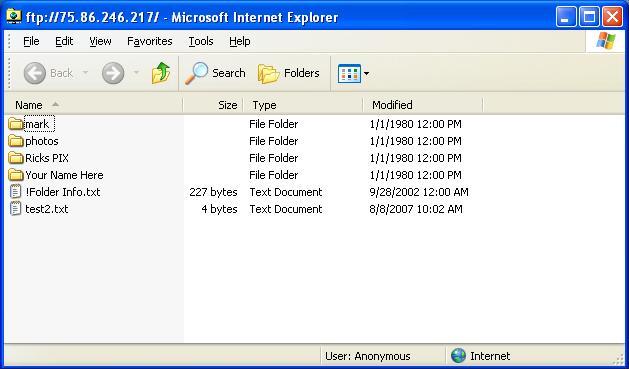The height and width of the screenshot is (369, 629).
Task: Sort by the Size column header
Action: (213, 105)
